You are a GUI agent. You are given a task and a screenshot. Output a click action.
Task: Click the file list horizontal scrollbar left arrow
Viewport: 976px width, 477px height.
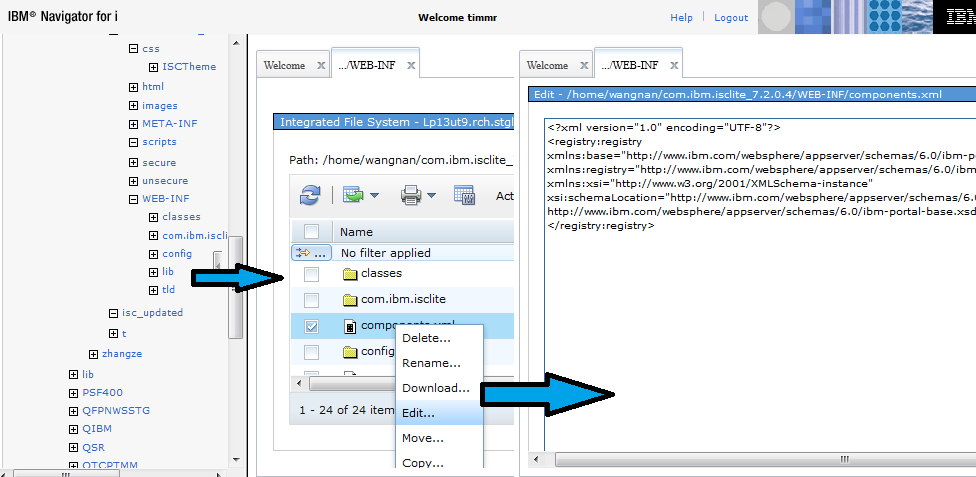[x=298, y=383]
